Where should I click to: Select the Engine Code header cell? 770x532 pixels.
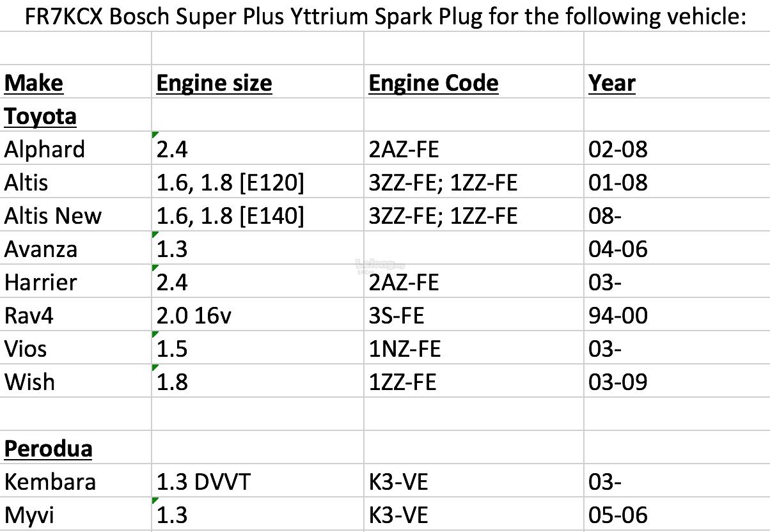[x=434, y=83]
